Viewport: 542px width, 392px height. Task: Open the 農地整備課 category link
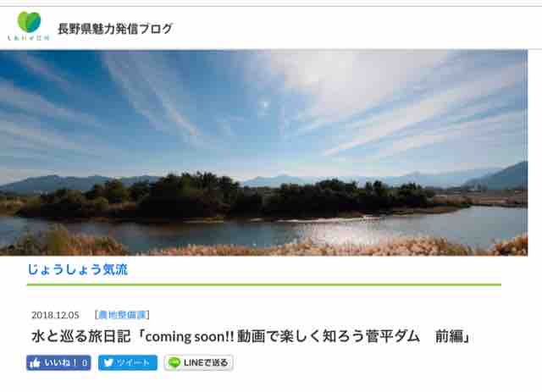122,315
